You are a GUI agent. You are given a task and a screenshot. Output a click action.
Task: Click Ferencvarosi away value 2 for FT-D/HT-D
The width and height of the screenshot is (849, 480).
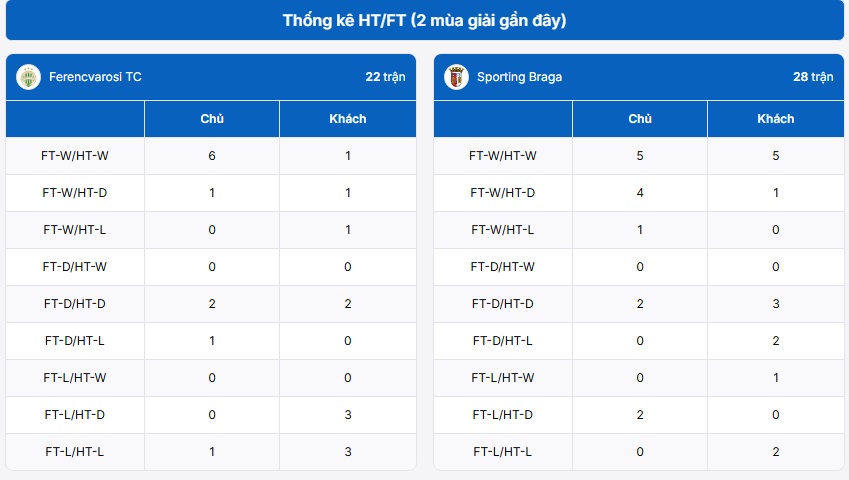pyautogui.click(x=348, y=304)
